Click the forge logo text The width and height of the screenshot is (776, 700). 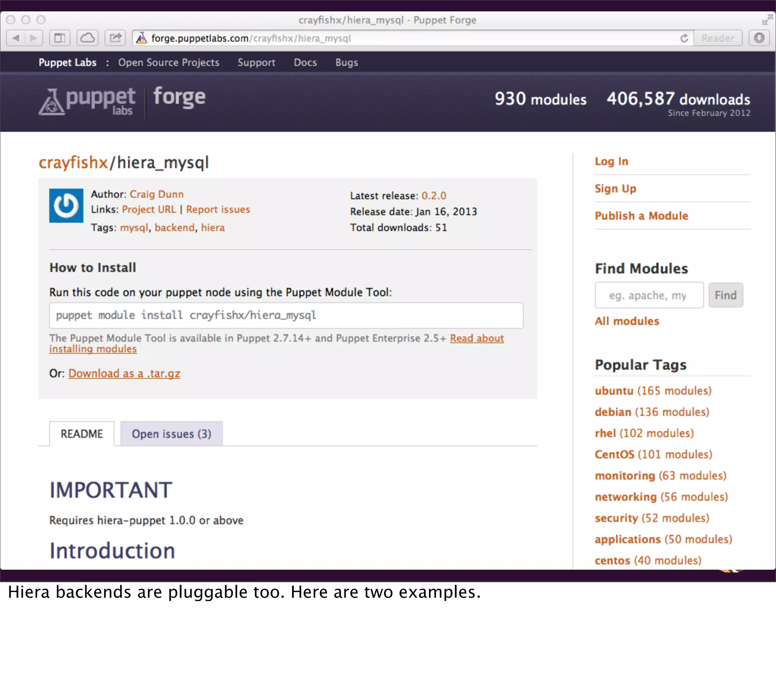[x=179, y=98]
